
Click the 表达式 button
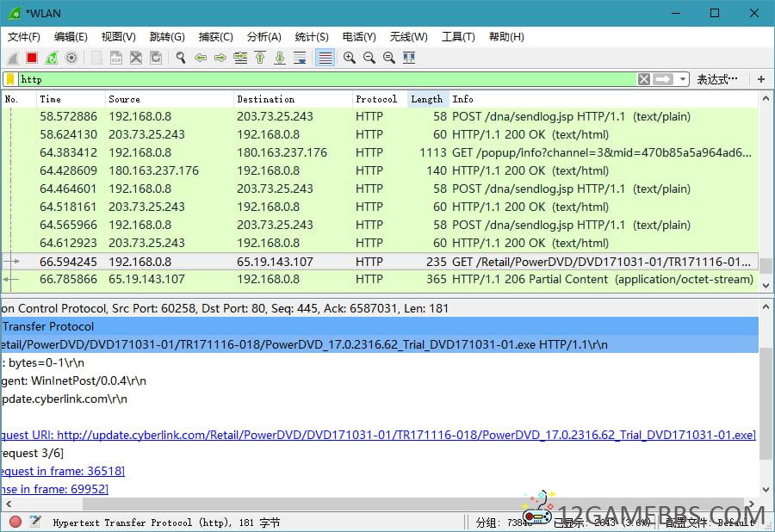[716, 79]
